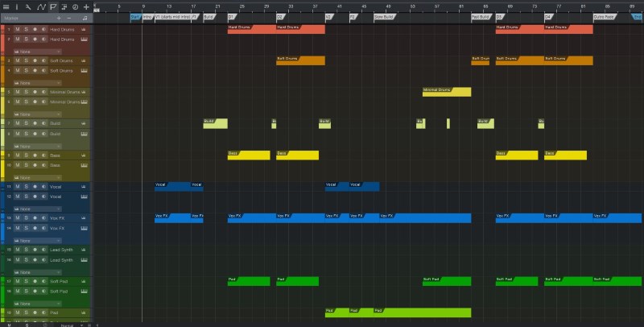Select the V2 marker
Image resolution: width=644 pixels, height=327 pixels.
coord(329,17)
